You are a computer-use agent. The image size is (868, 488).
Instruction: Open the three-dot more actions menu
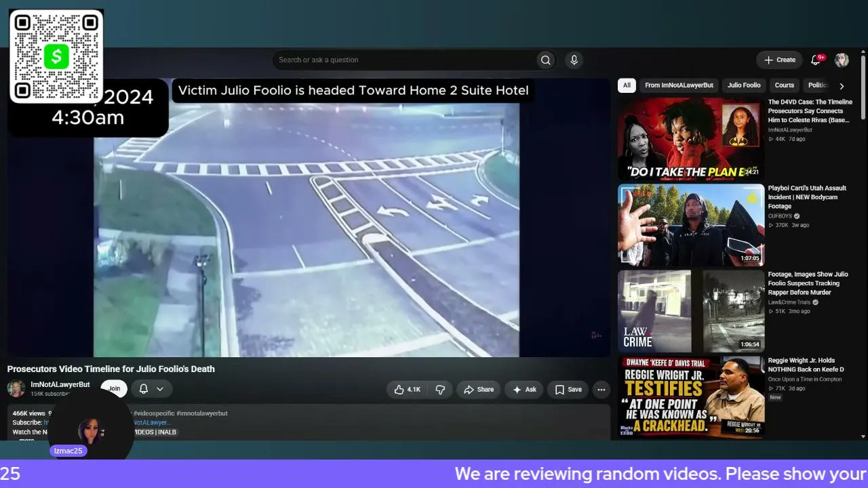tap(601, 390)
